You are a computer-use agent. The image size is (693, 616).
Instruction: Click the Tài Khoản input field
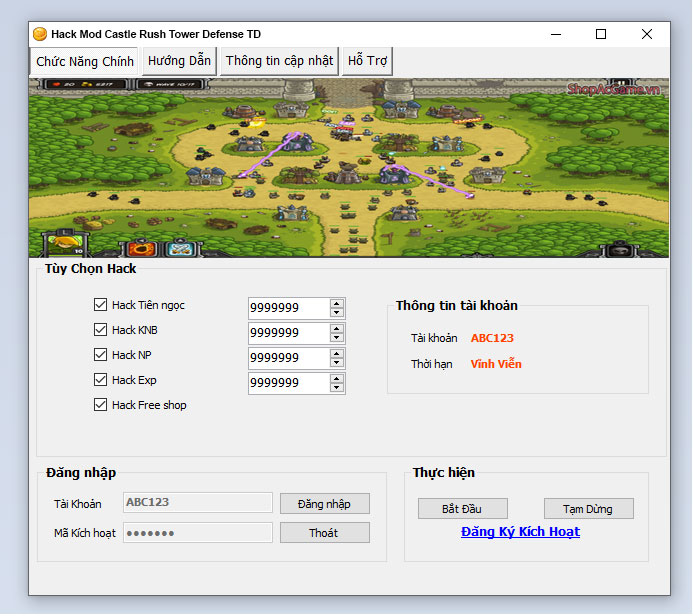(198, 503)
